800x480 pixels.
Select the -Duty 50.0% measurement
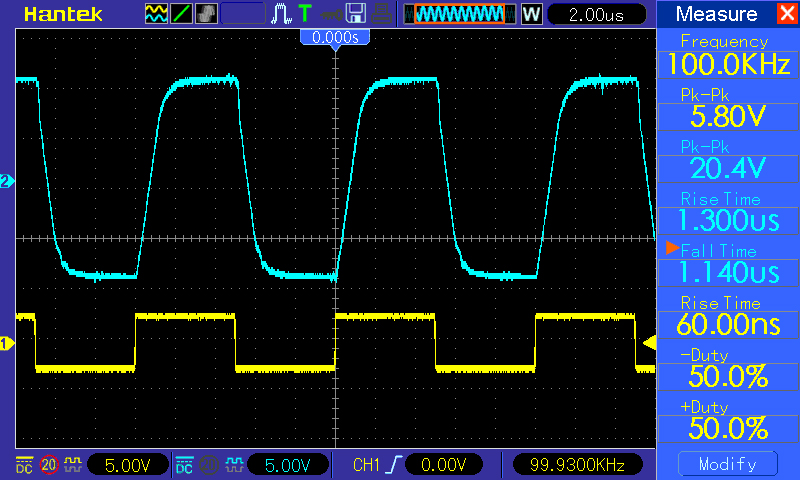tap(728, 369)
